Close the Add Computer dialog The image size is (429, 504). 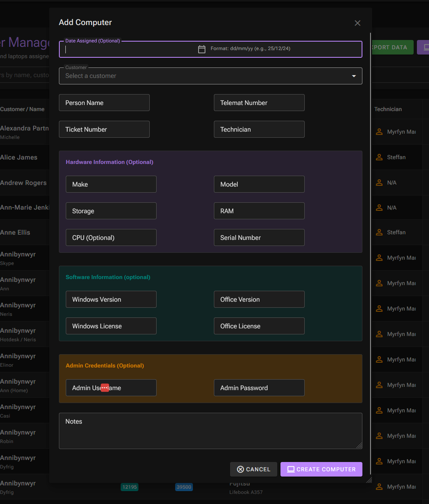(358, 23)
